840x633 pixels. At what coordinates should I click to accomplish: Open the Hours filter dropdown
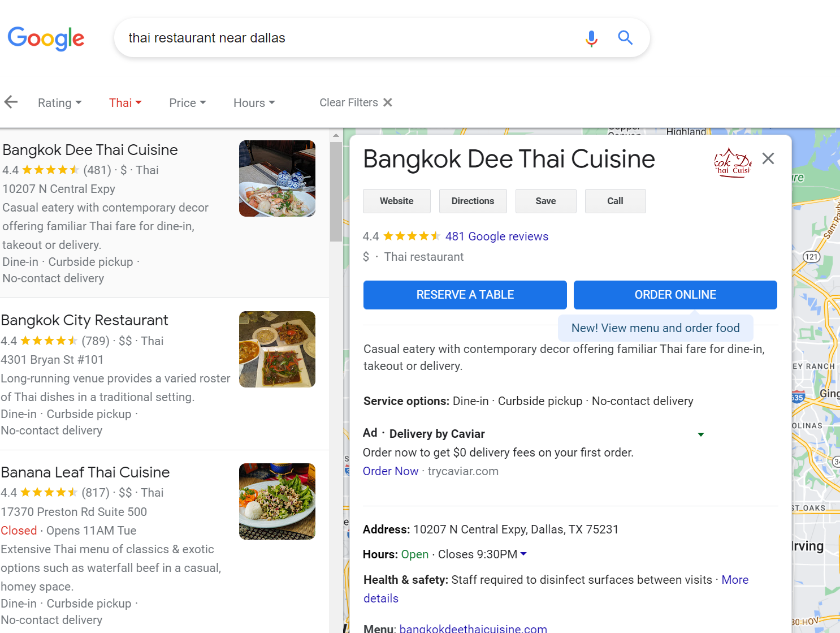pyautogui.click(x=254, y=103)
